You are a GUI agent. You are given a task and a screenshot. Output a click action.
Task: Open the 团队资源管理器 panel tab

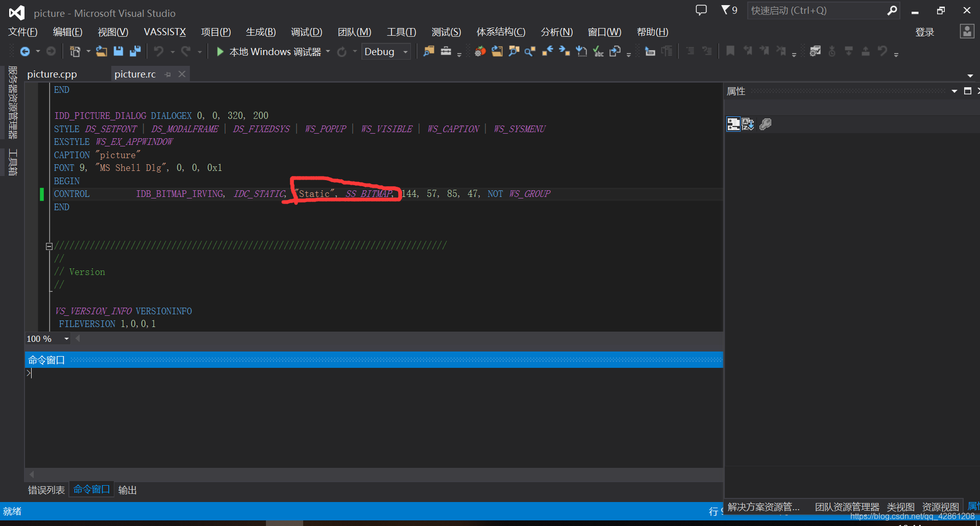(x=847, y=507)
